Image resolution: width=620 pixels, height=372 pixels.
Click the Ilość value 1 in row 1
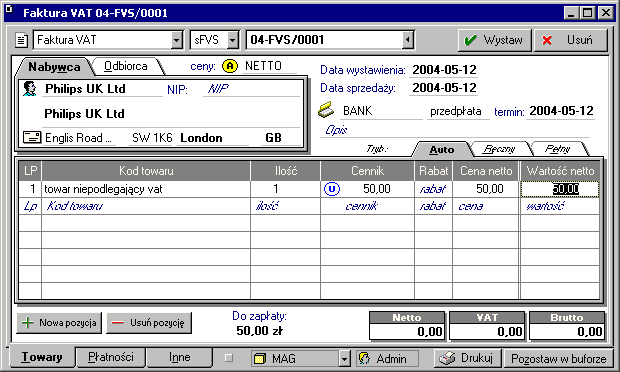[285, 189]
